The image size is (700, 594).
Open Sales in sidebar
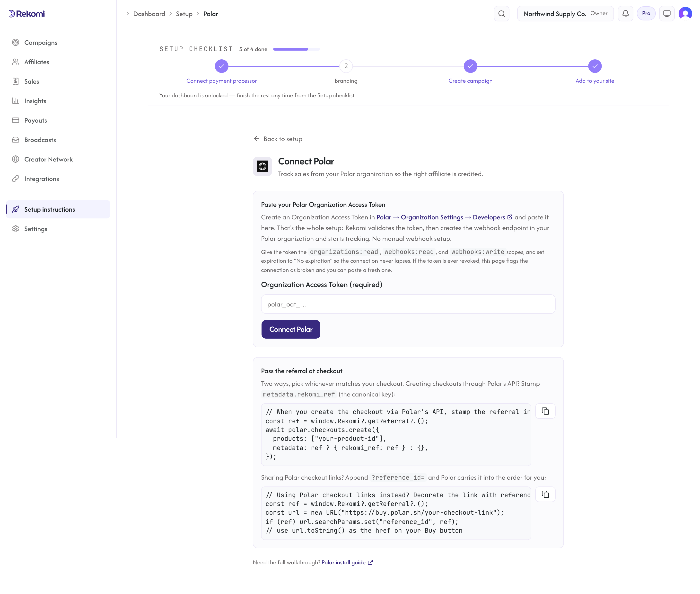(x=58, y=81)
